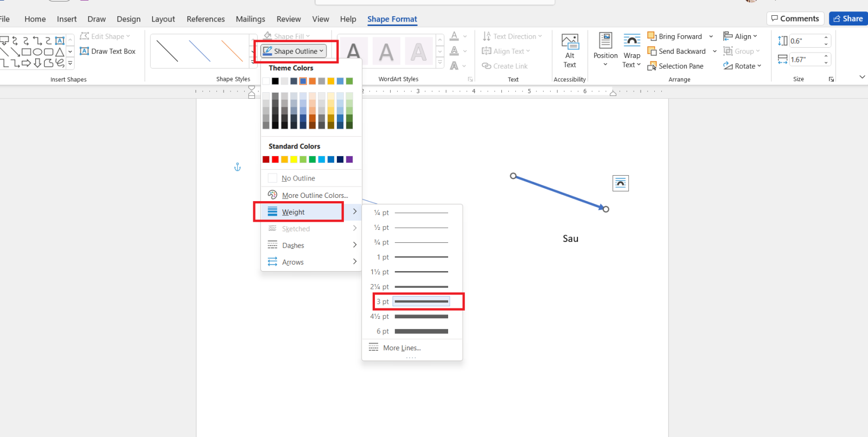
Task: Open More Outline Colors option
Action: point(311,195)
